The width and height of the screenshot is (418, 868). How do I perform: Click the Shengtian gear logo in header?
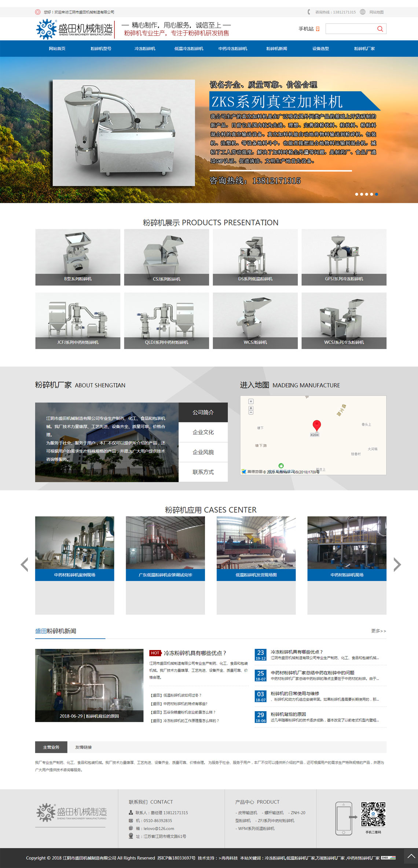(46, 29)
